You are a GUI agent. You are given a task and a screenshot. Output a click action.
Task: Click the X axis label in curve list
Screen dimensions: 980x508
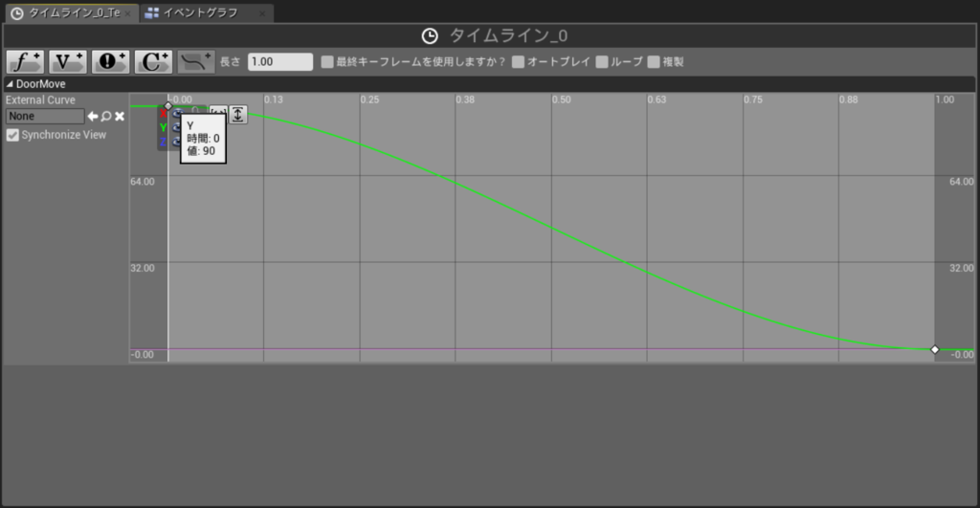click(x=163, y=114)
